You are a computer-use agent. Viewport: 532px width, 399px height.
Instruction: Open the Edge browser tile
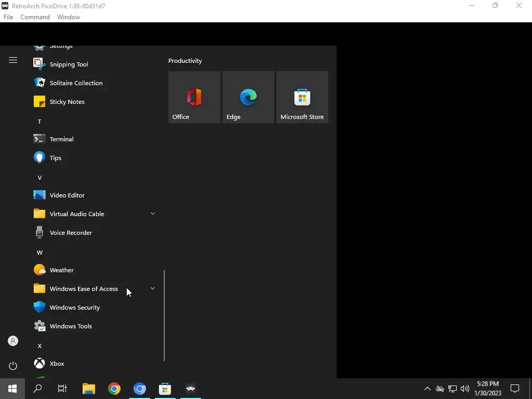click(248, 97)
